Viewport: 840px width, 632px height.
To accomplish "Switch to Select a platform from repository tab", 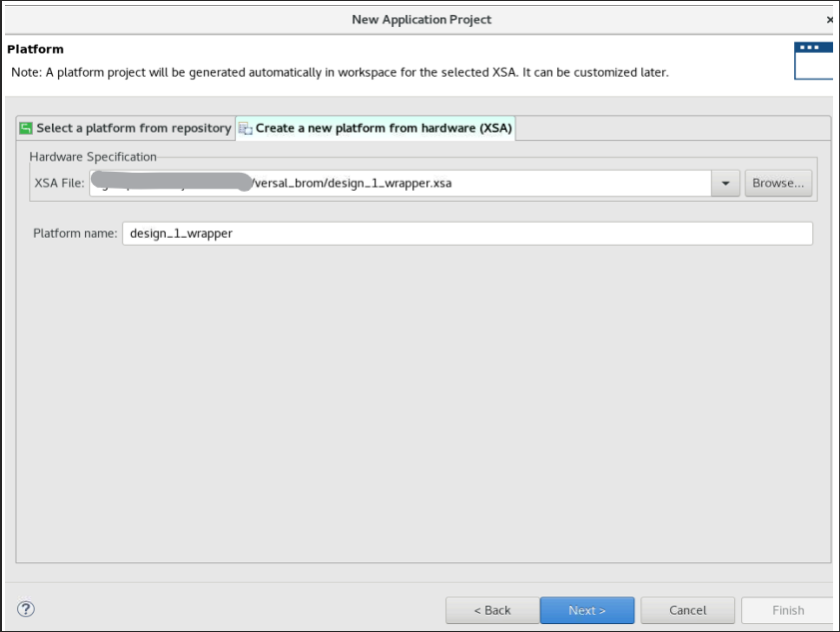I will point(125,128).
